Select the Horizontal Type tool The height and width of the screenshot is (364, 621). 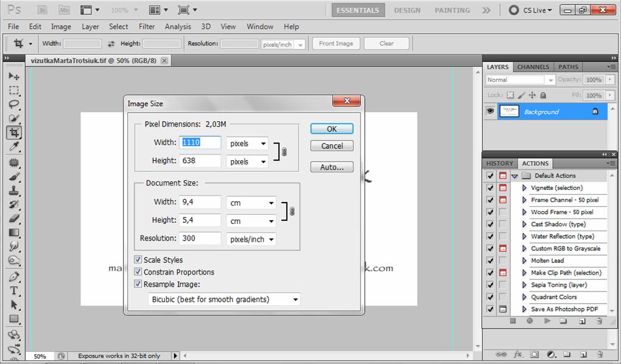coord(14,291)
